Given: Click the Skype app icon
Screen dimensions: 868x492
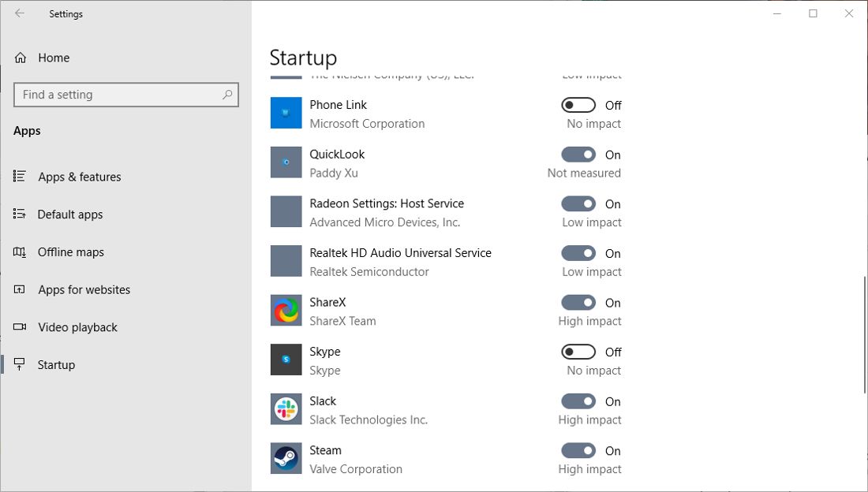Looking at the screenshot, I should coord(286,360).
